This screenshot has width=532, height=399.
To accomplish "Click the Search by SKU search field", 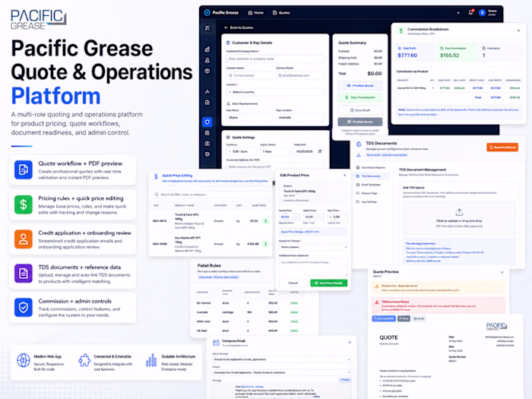I will tap(211, 195).
